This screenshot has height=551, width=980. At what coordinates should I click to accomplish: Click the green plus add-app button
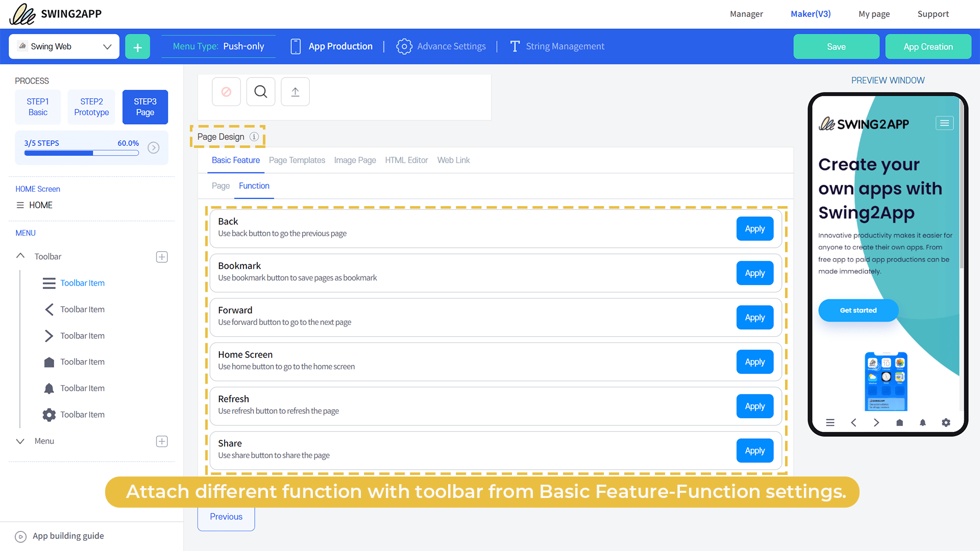pos(137,47)
